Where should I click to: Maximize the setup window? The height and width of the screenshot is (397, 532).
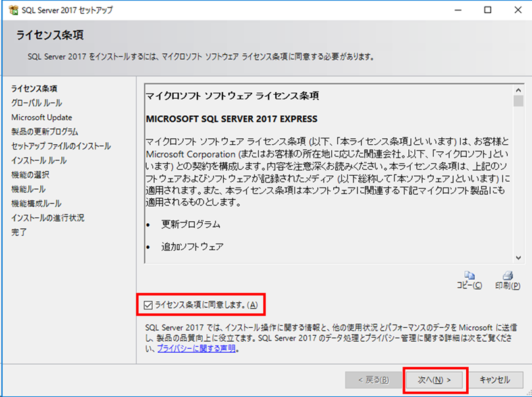pyautogui.click(x=487, y=10)
